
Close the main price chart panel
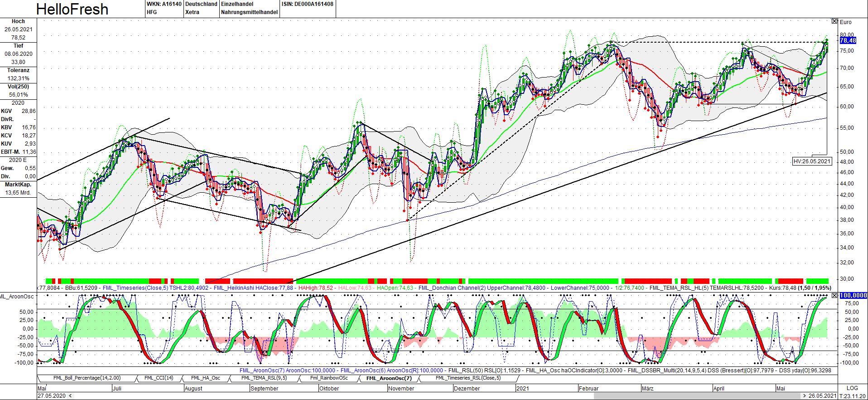point(834,21)
